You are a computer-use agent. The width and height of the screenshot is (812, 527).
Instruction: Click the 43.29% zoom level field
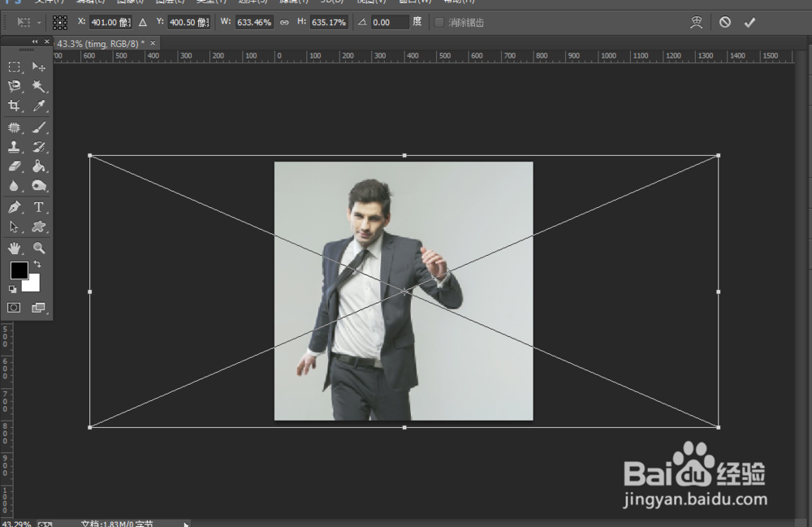[17, 524]
